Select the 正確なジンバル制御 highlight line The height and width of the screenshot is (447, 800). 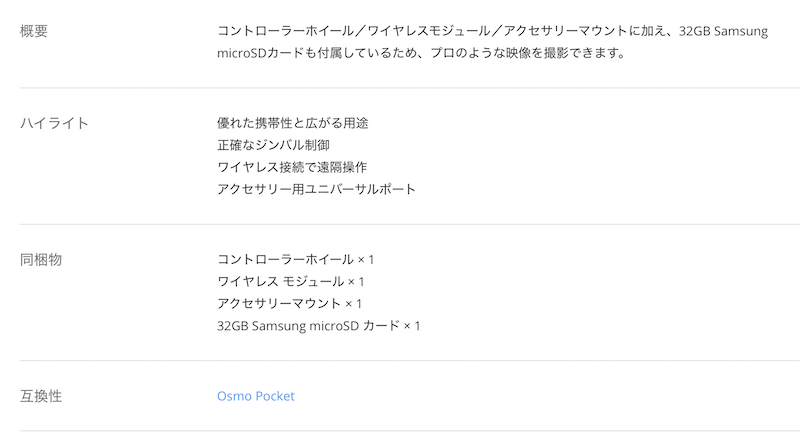pyautogui.click(x=273, y=145)
